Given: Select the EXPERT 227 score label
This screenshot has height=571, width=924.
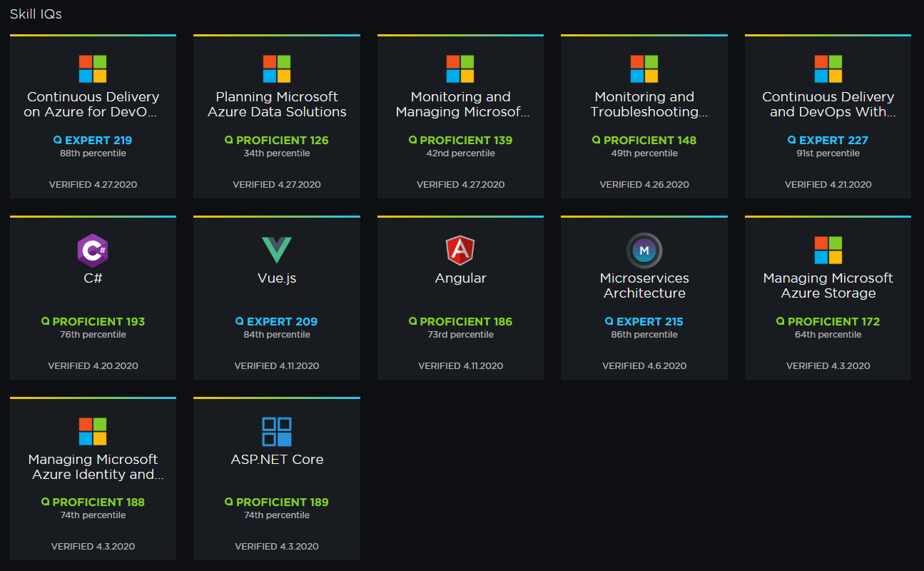Looking at the screenshot, I should click(x=828, y=141).
